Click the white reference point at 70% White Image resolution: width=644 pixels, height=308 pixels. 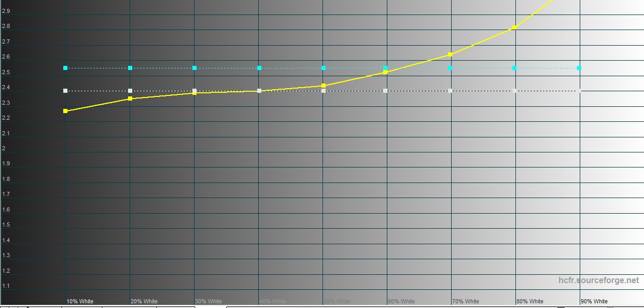(450, 91)
